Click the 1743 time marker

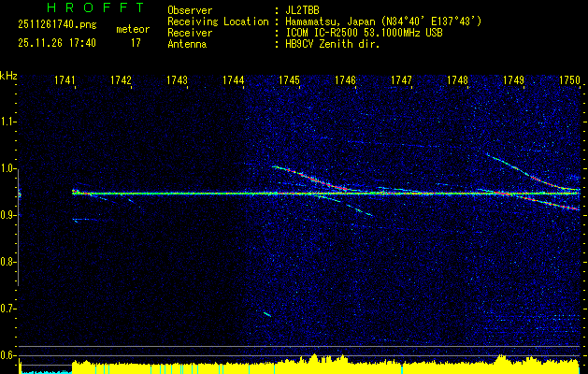click(177, 80)
